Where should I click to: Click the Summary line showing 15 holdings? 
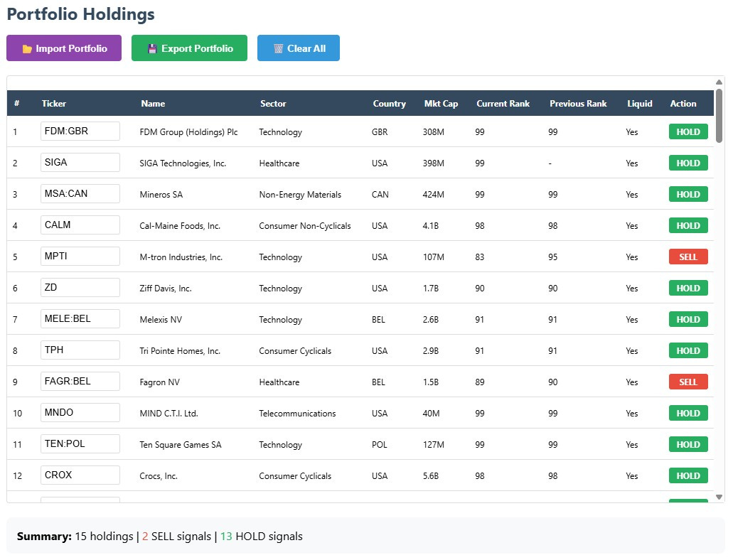160,536
